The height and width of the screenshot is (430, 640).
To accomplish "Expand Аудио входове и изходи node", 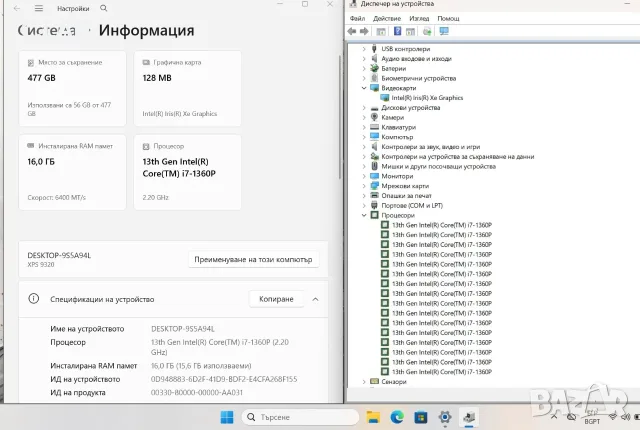I will 364,59.
